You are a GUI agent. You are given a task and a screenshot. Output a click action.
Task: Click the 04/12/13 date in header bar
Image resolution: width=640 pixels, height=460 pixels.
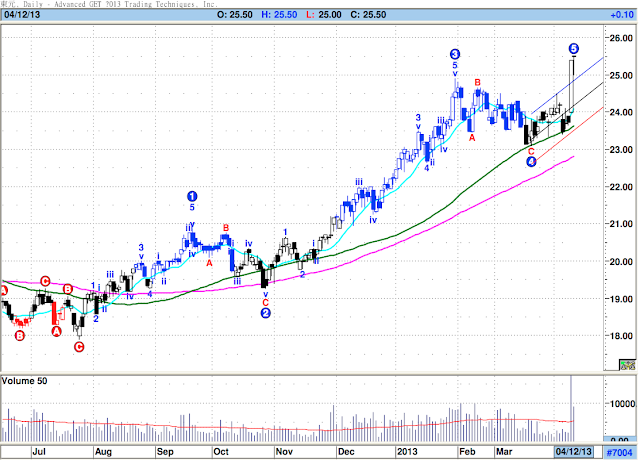click(x=22, y=15)
